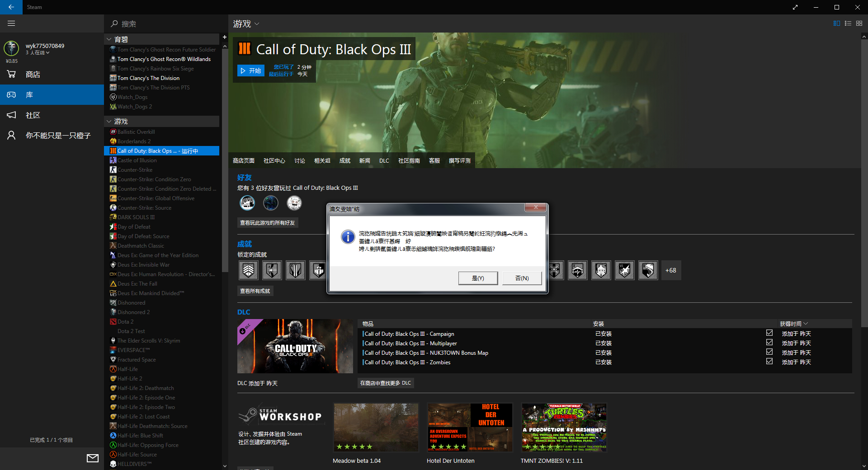
Task: Click the search field in the library
Action: coord(166,23)
